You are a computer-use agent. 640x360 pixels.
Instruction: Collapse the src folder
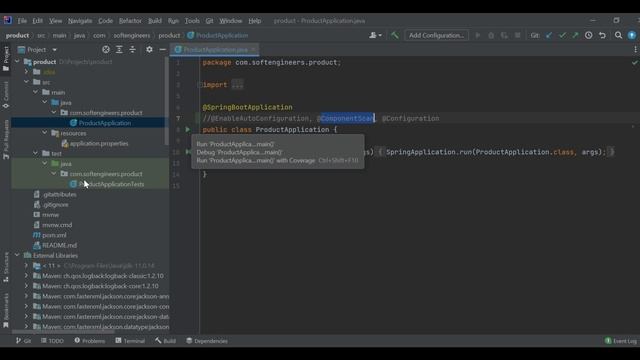point(27,82)
